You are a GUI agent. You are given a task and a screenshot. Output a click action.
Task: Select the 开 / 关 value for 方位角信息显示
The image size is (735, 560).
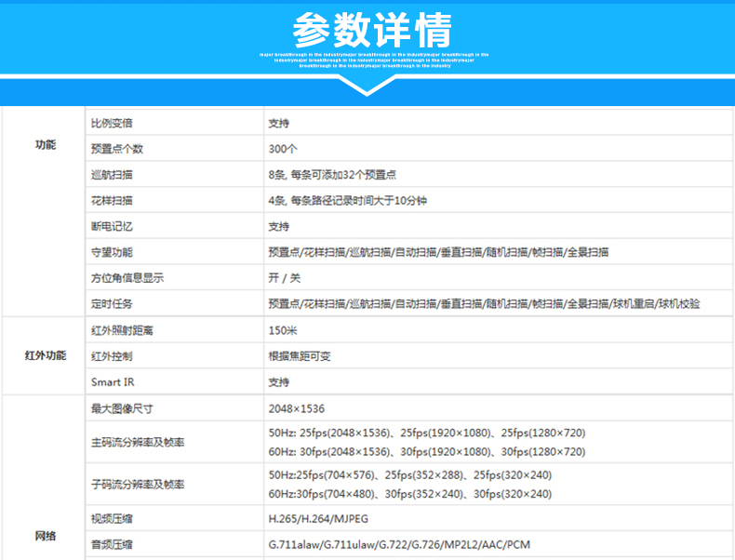point(285,278)
